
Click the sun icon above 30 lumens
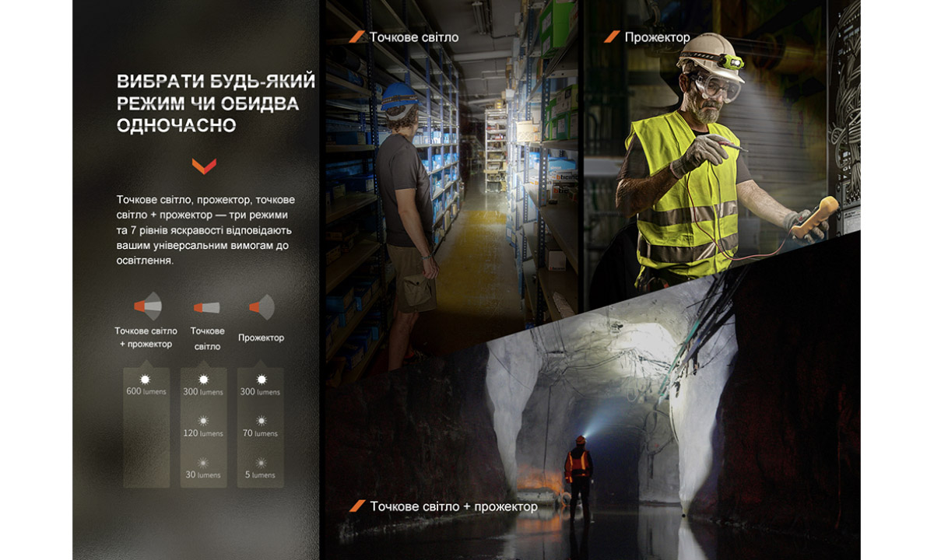203,462
